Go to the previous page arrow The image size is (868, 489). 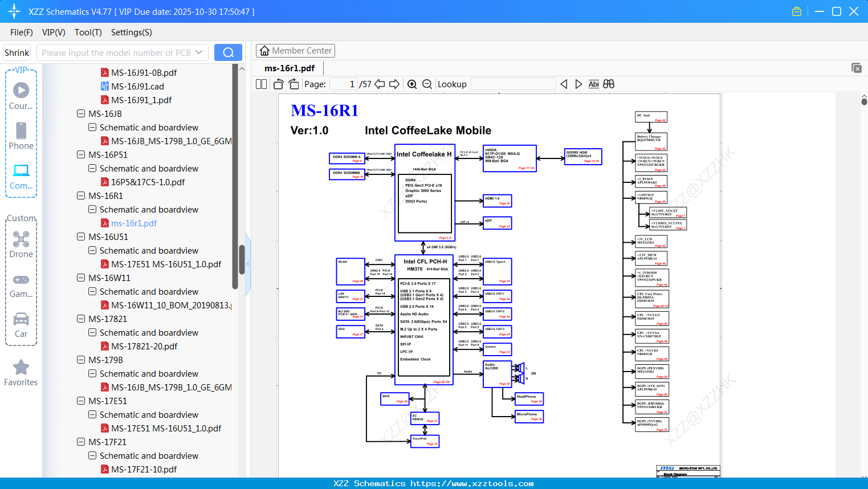coord(380,84)
